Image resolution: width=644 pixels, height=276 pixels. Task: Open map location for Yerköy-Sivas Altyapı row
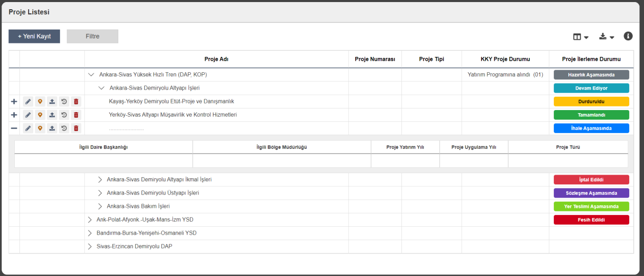pyautogui.click(x=40, y=115)
